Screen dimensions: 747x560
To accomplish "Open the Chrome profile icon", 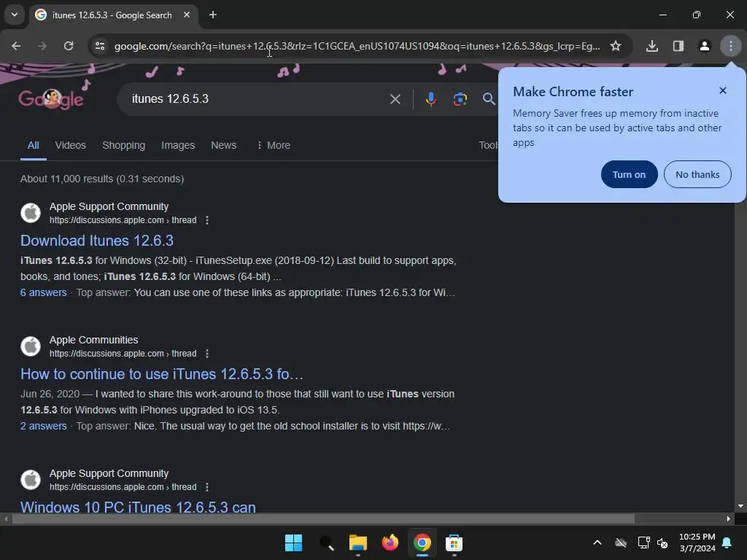I will tap(705, 46).
